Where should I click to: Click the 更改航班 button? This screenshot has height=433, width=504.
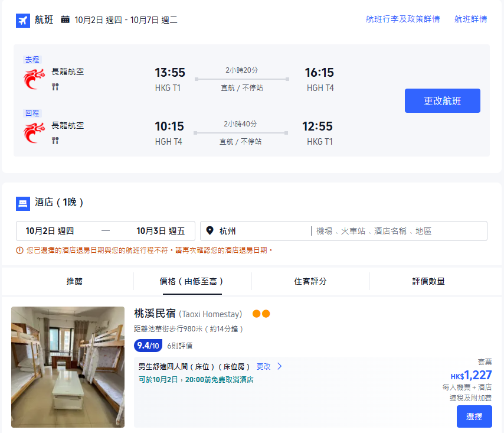point(442,100)
